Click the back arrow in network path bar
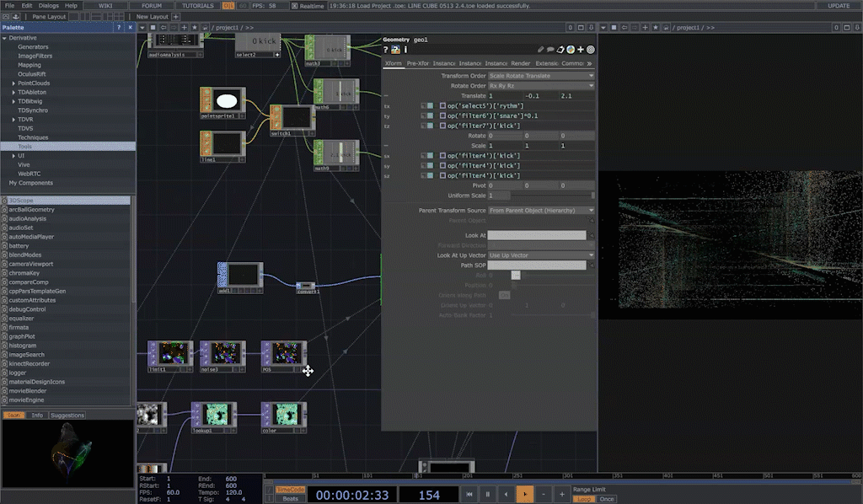Image resolution: width=863 pixels, height=504 pixels. coord(163,28)
